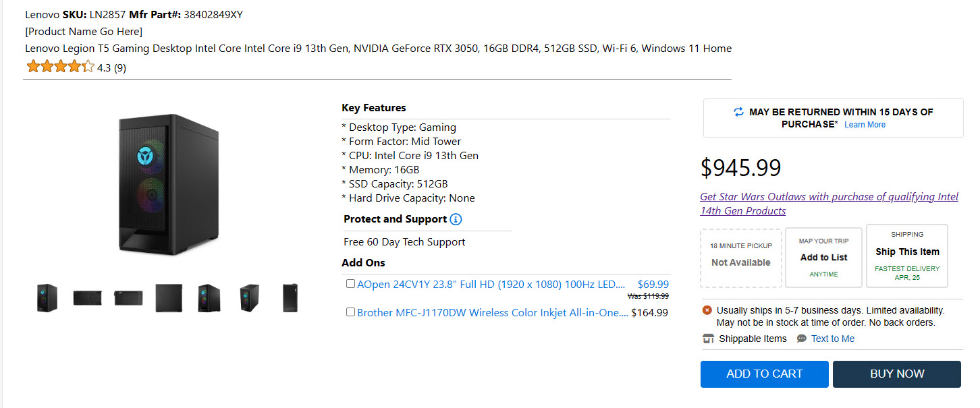Select the Ship This Item shipping option
The width and height of the screenshot is (980, 408).
(906, 256)
